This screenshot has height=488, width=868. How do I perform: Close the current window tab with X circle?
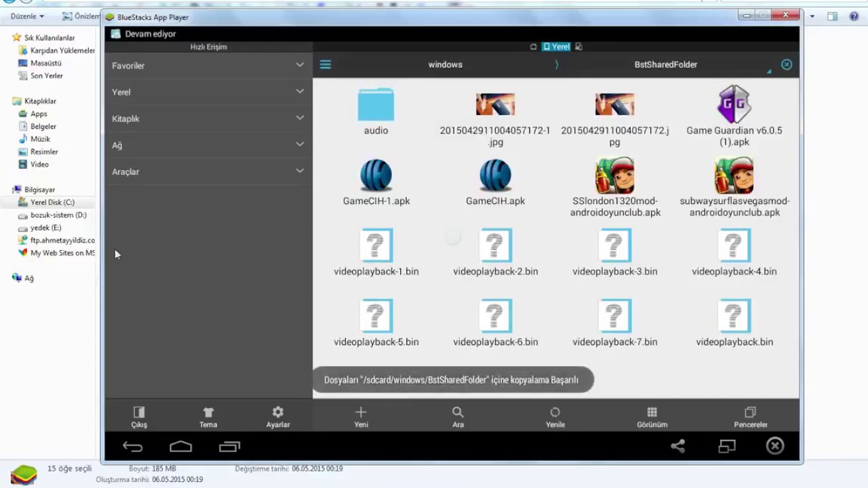(787, 64)
